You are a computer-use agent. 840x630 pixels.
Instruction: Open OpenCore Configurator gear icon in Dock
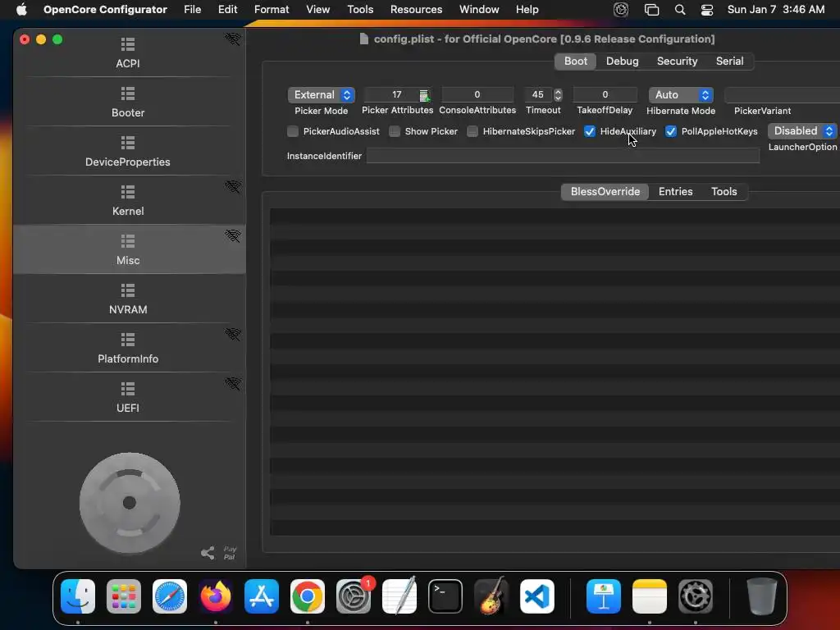(x=696, y=596)
